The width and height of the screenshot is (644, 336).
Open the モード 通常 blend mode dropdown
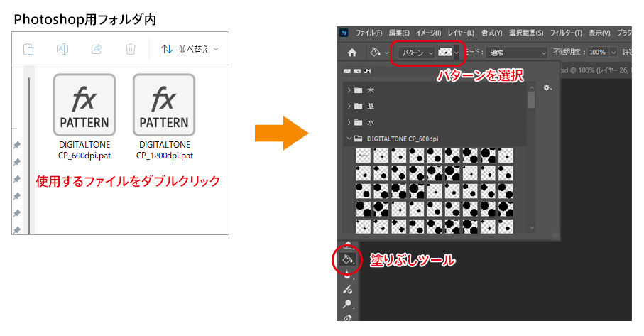pos(517,53)
